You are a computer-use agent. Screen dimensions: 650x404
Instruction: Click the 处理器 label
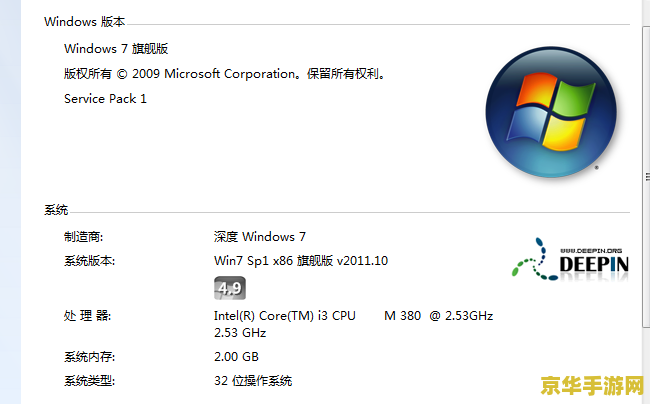87,316
